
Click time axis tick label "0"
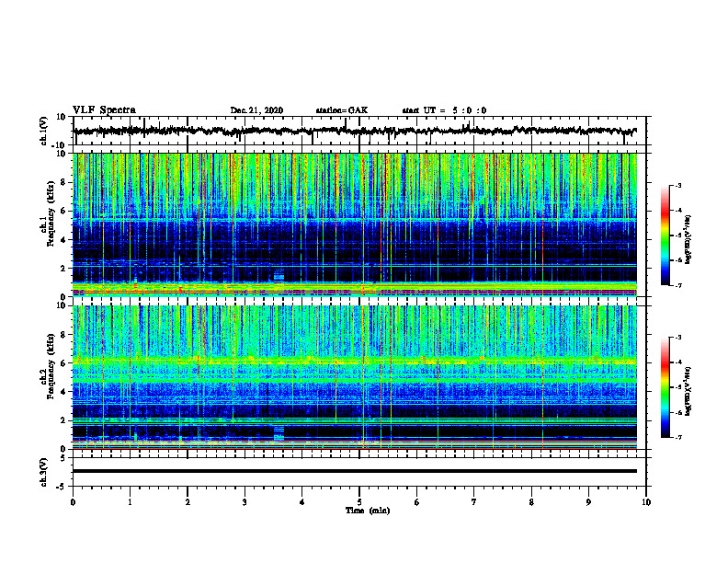tap(73, 502)
